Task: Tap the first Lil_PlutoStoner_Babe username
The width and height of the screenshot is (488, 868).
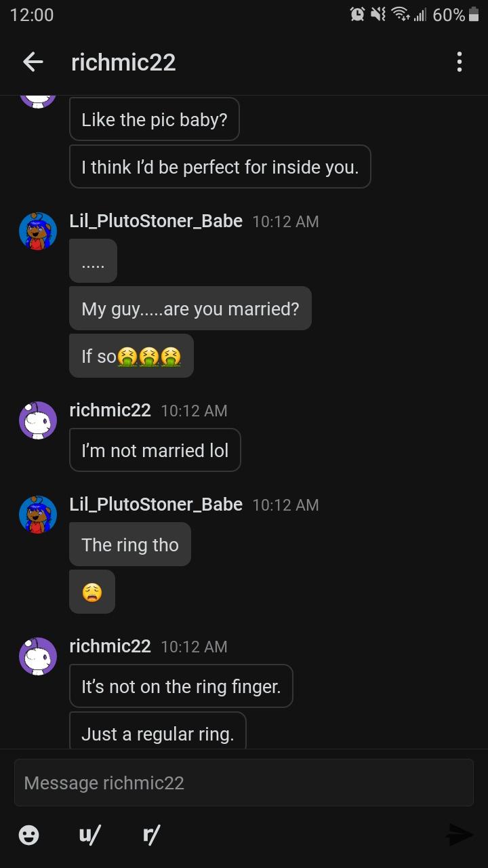Action: (x=156, y=221)
